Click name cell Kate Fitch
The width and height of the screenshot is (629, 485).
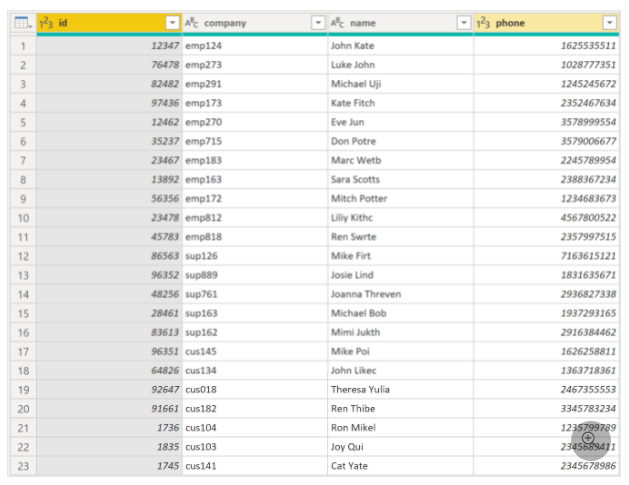pos(401,103)
